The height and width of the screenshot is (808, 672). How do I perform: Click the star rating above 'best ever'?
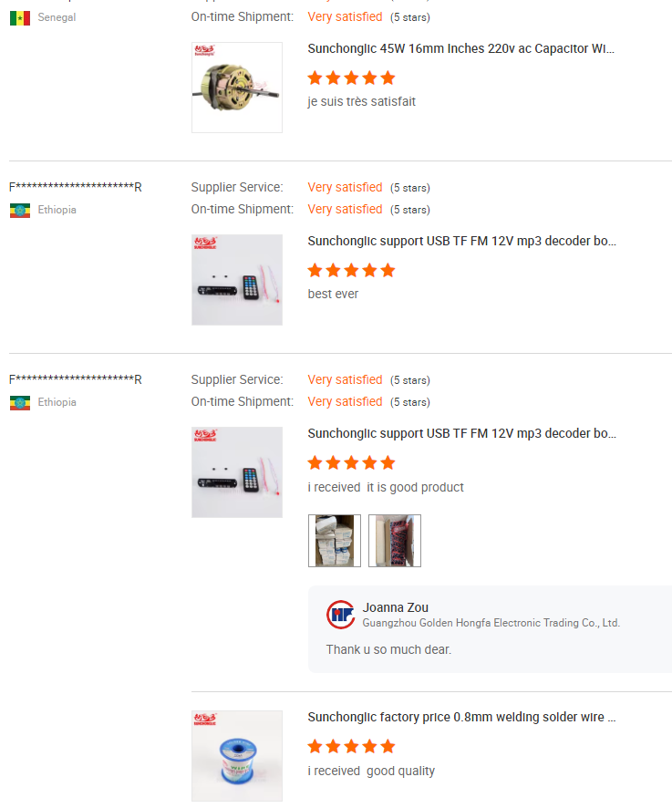tap(351, 270)
